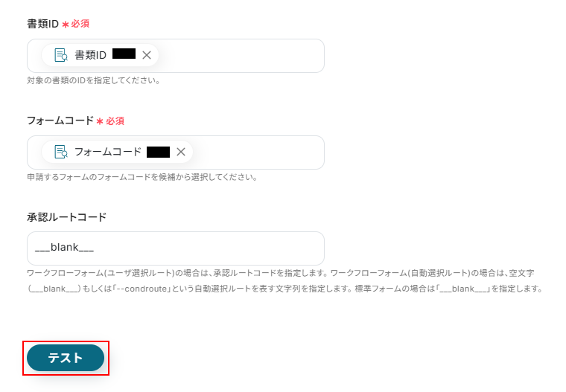This screenshot has width=566, height=392.
Task: Click help text 対象の書類のIDを指定してください
Action: tap(94, 80)
